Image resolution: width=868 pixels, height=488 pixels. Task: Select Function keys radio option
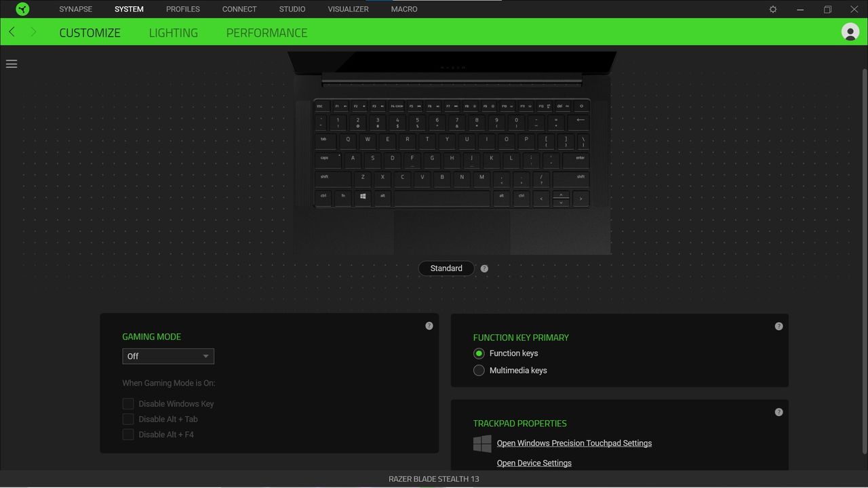479,353
